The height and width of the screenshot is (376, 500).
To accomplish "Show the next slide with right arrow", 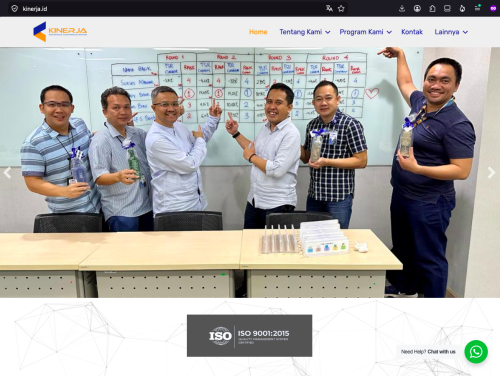I will [491, 173].
